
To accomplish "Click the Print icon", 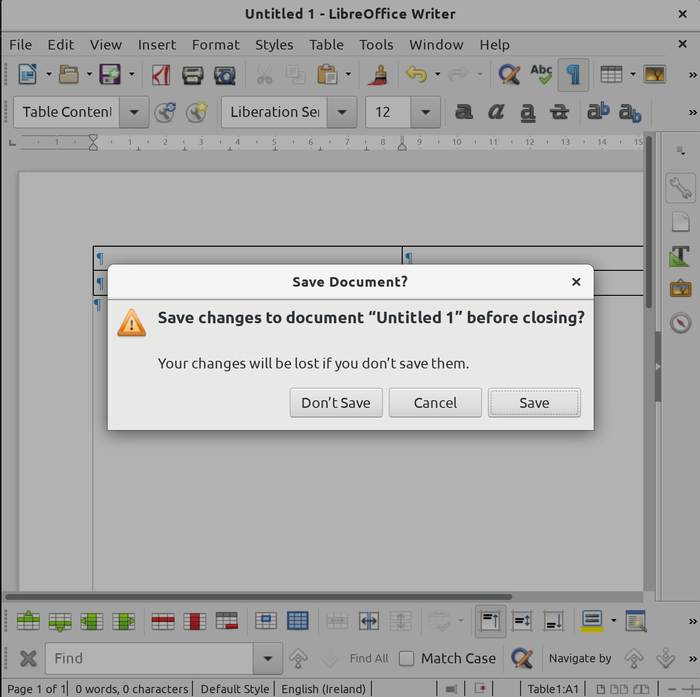I will [193, 75].
